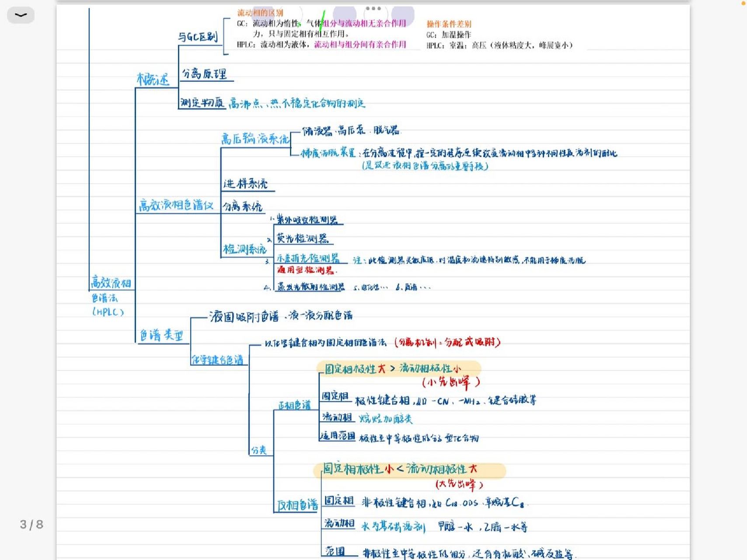Click the 色谱类型 branch heading
Screen dimensions: 747x560
161,336
